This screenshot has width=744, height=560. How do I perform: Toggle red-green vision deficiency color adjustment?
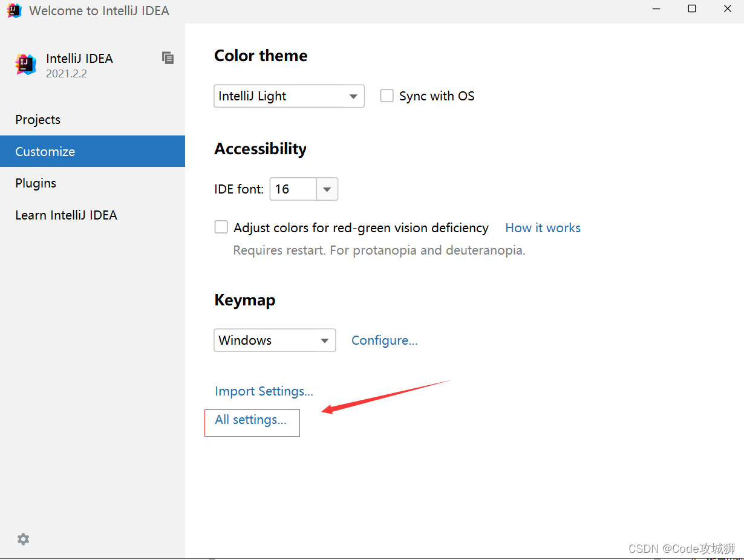point(222,227)
